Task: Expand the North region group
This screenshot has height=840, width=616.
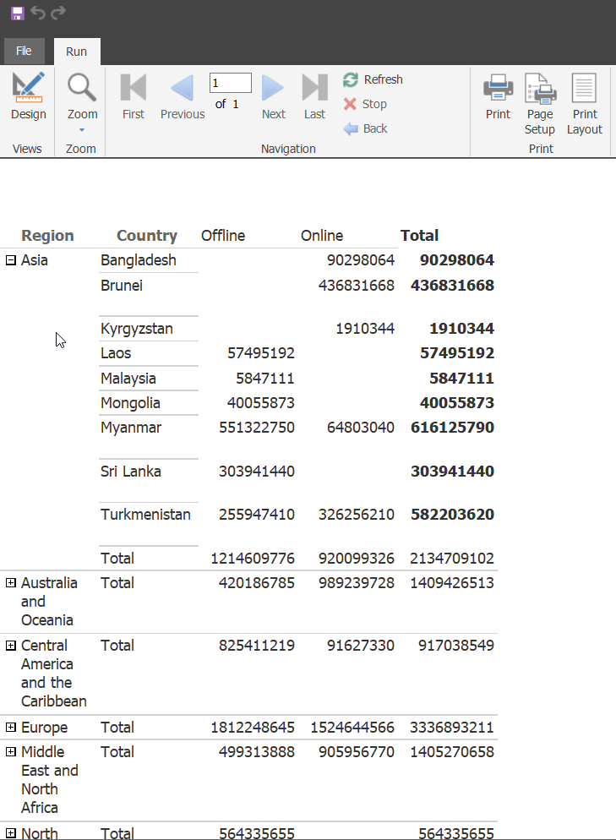Action: pos(11,833)
